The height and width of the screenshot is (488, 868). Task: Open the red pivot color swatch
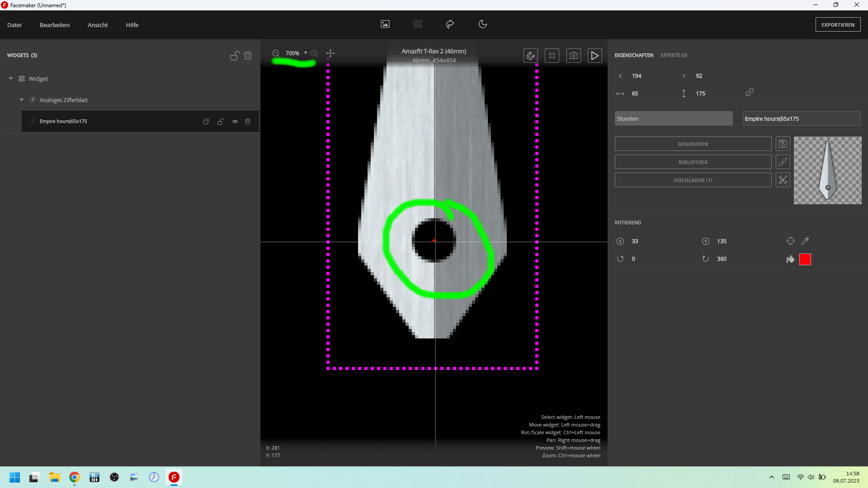click(x=805, y=259)
